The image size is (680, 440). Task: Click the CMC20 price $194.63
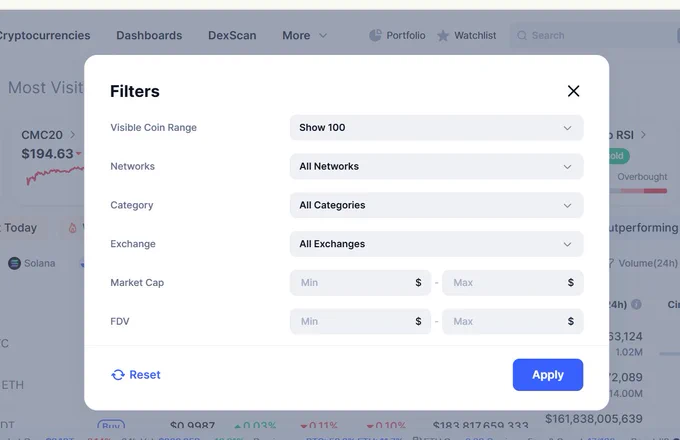(47, 154)
